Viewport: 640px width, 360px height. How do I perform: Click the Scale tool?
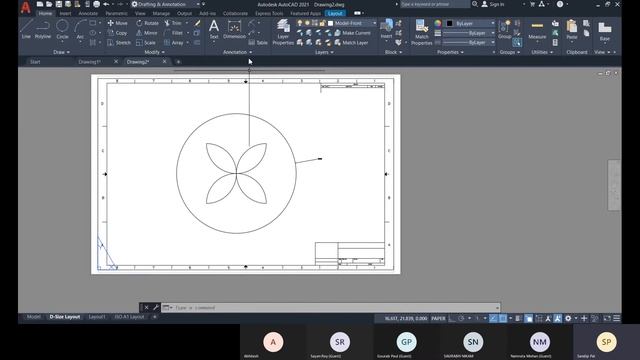pos(146,42)
